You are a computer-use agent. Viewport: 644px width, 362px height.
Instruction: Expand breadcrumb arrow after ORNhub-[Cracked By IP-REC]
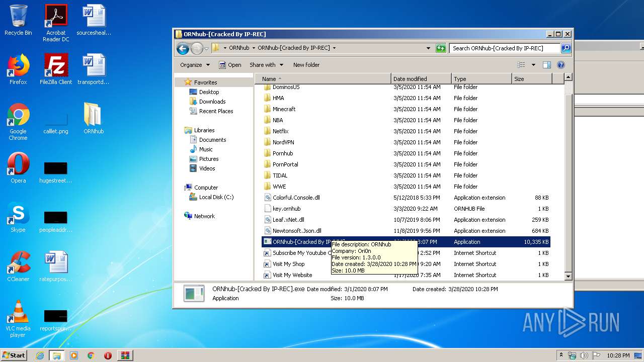334,48
